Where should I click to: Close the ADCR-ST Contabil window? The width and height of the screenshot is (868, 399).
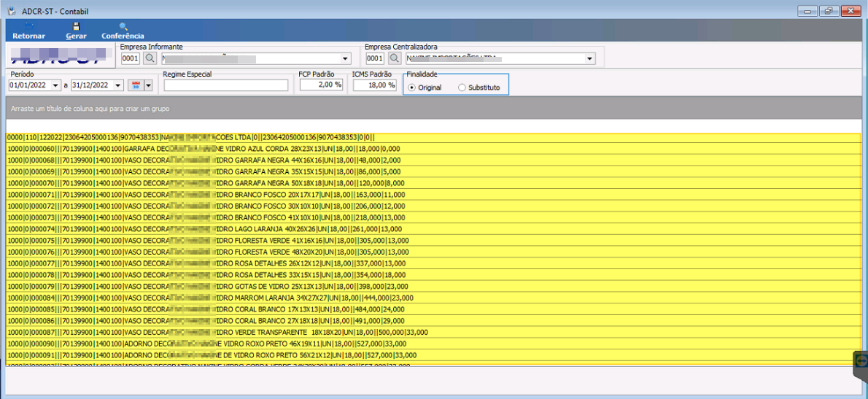pyautogui.click(x=849, y=10)
